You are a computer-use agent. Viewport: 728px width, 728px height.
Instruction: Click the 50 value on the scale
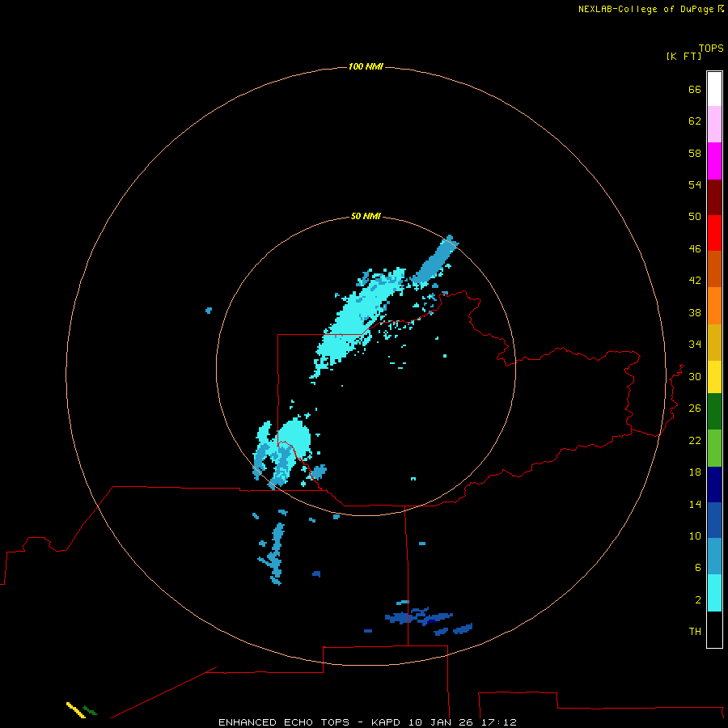click(x=695, y=216)
